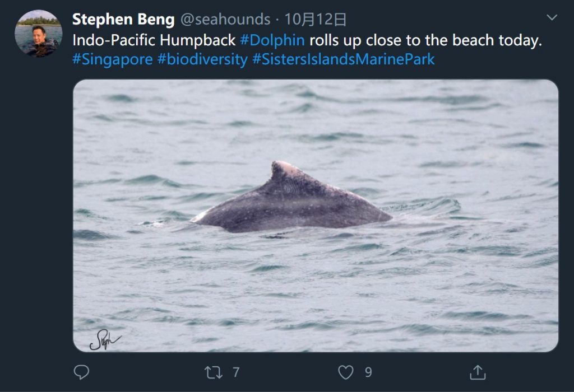This screenshot has width=574, height=392.
Task: Open the share tweet icon
Action: tap(477, 372)
